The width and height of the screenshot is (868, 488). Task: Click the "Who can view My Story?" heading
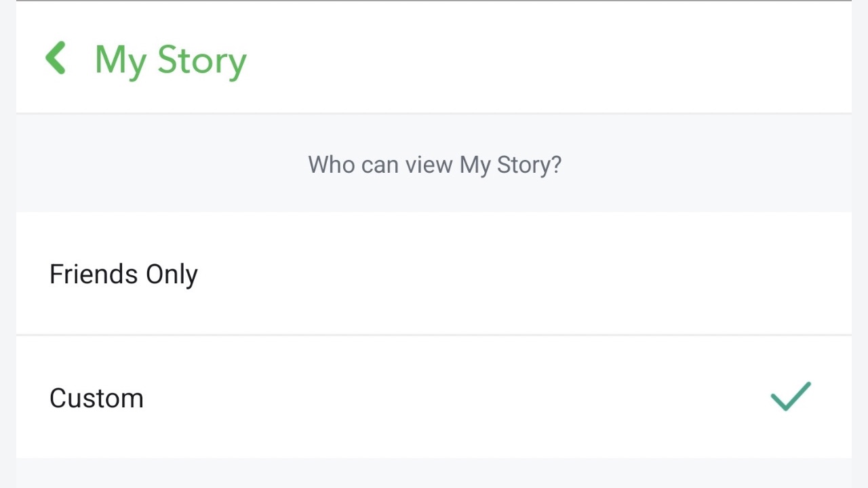click(434, 165)
